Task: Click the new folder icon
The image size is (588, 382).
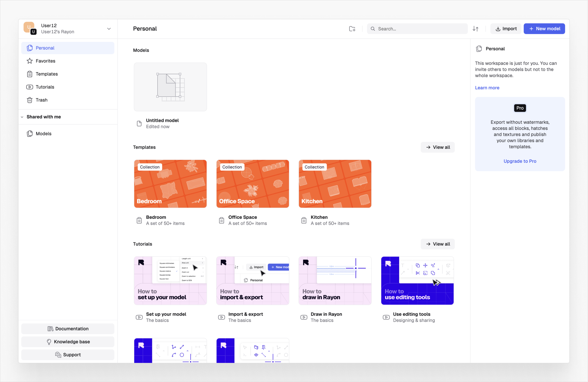Action: tap(352, 29)
